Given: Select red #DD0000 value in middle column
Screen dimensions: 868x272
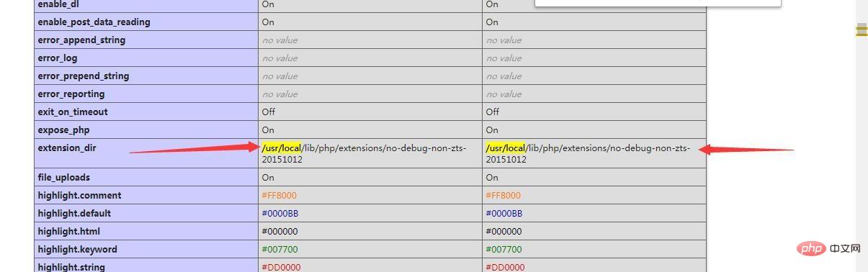Looking at the screenshot, I should (x=281, y=267).
